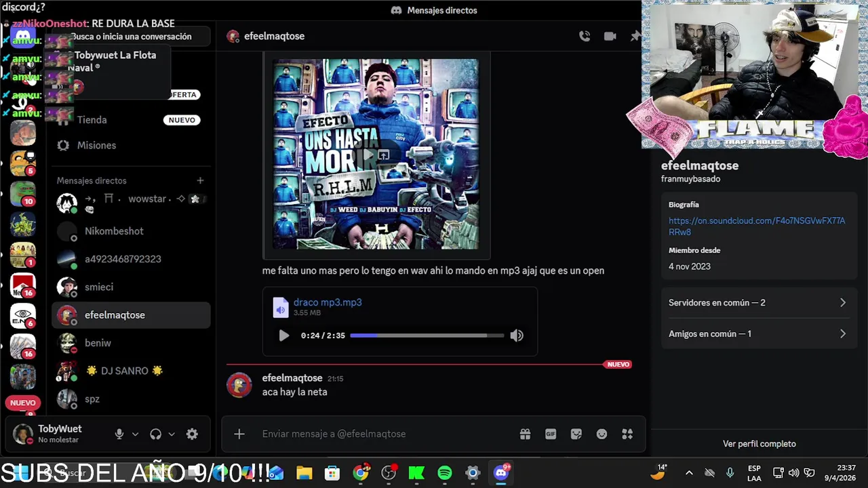Click Ver perfil completo
The height and width of the screenshot is (488, 868).
coord(759,444)
